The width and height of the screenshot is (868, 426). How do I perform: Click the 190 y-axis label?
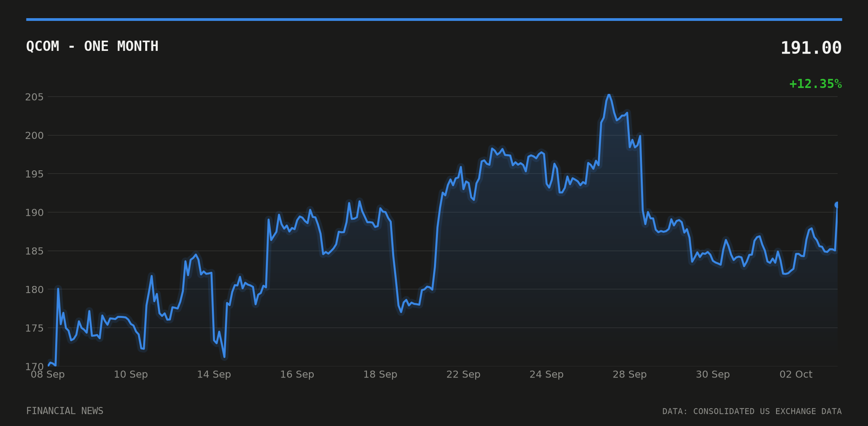pyautogui.click(x=34, y=213)
